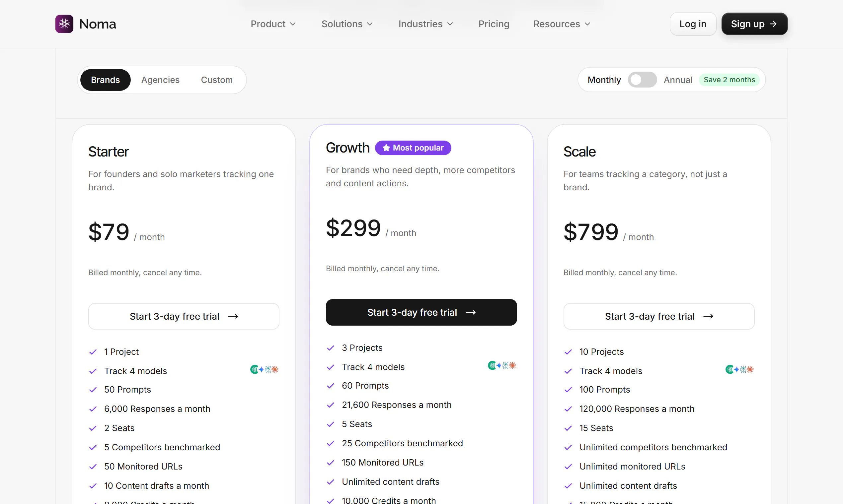The image size is (843, 504).
Task: Start the Scale plan free trial
Action: (658, 316)
